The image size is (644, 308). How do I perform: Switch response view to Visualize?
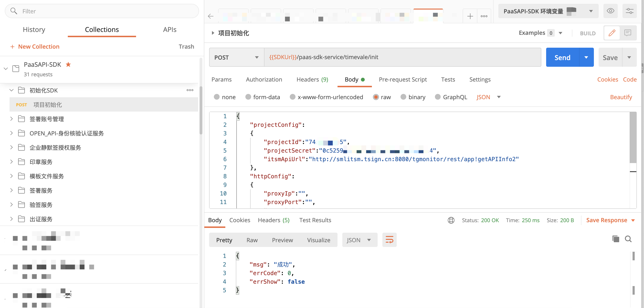pos(318,240)
